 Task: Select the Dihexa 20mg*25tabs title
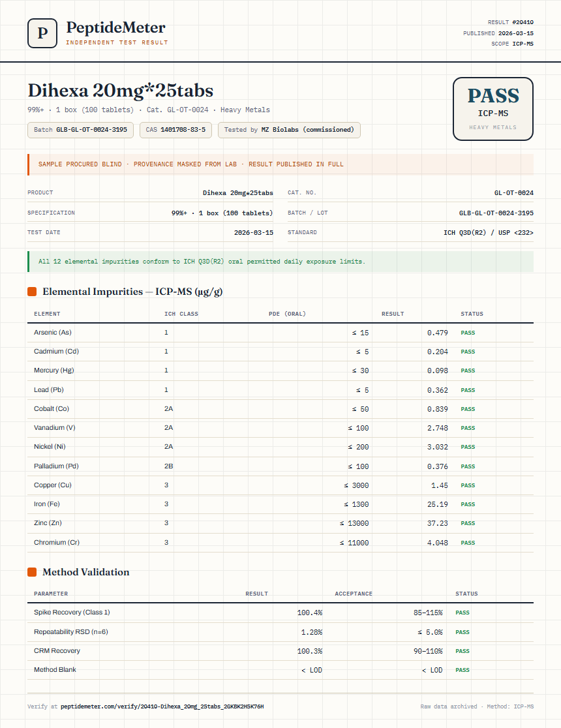(x=120, y=90)
